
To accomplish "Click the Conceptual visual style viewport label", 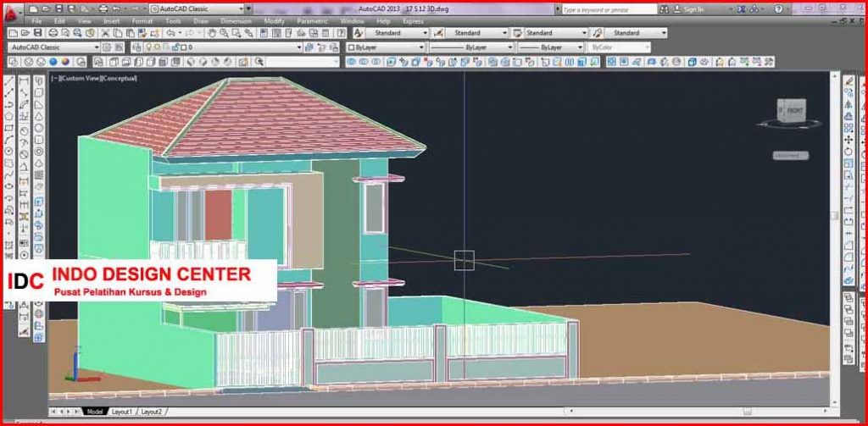I will point(117,79).
